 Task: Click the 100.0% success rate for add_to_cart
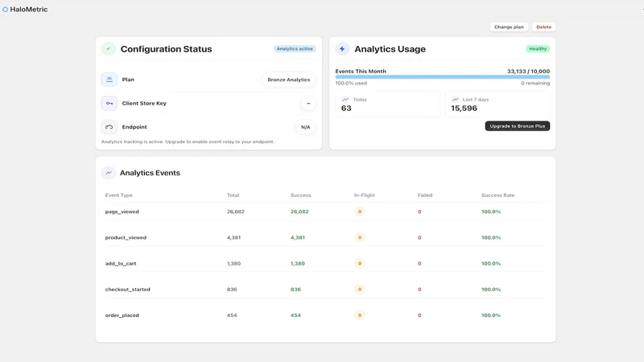click(491, 264)
